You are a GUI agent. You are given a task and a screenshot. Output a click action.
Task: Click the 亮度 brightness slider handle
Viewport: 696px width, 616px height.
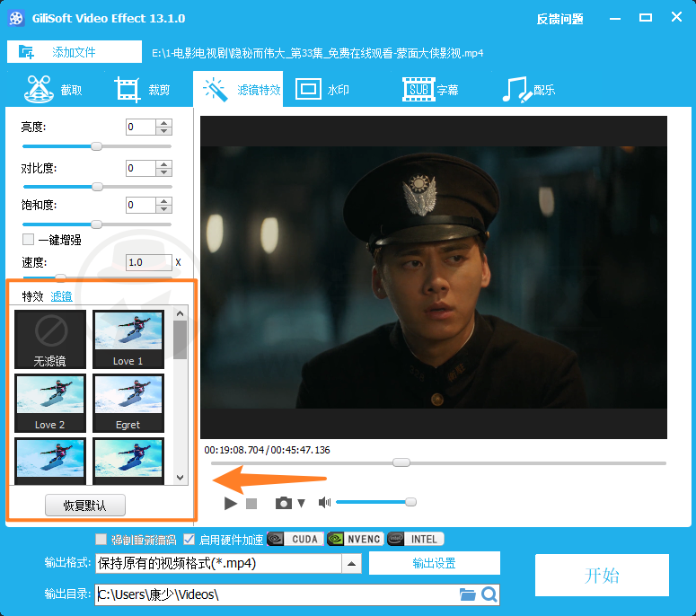[96, 146]
